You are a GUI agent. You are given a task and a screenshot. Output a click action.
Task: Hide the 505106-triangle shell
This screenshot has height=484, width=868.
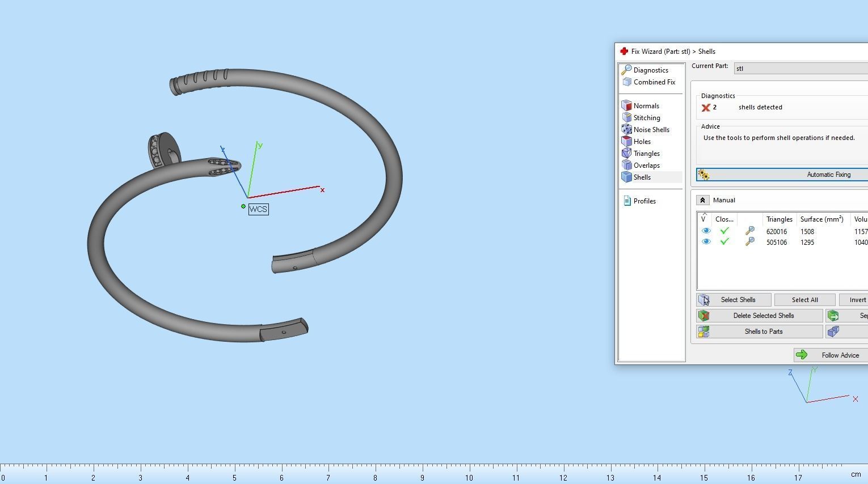pyautogui.click(x=706, y=242)
